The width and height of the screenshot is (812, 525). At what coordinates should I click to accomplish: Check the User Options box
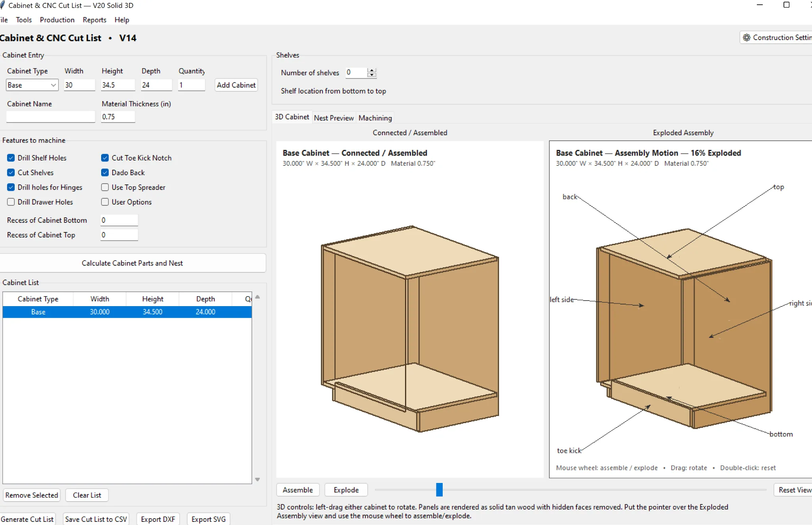(x=105, y=202)
